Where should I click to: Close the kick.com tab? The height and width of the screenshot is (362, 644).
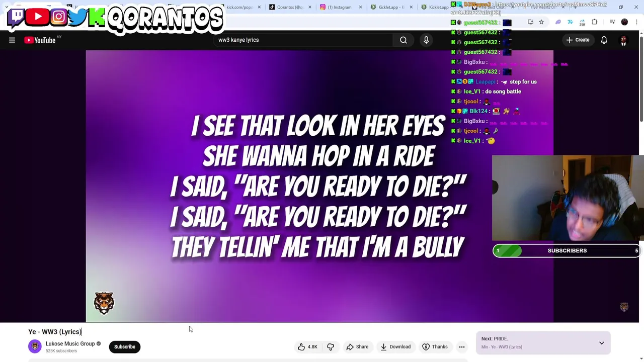(259, 7)
